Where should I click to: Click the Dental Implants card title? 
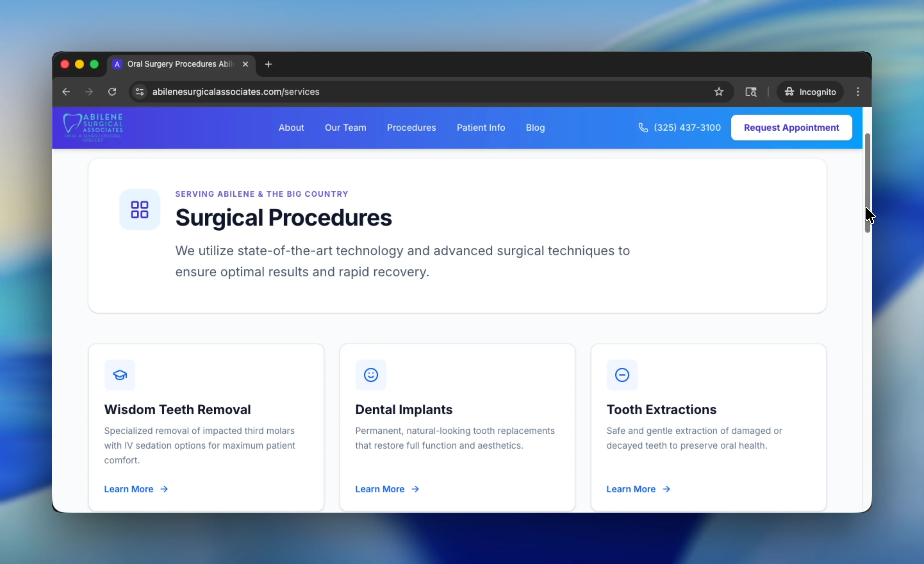point(404,409)
